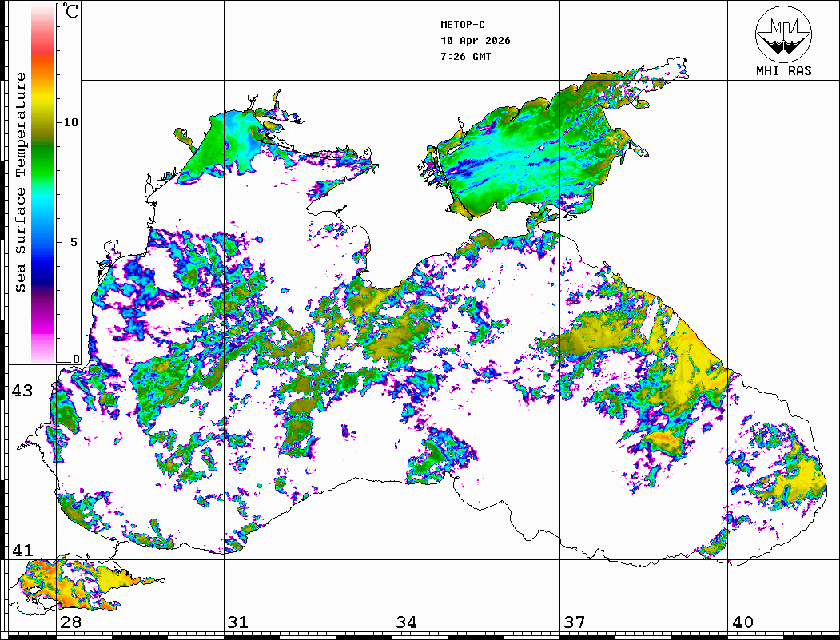840x640 pixels.
Task: Click the longitude 37 label
Action: click(x=574, y=622)
